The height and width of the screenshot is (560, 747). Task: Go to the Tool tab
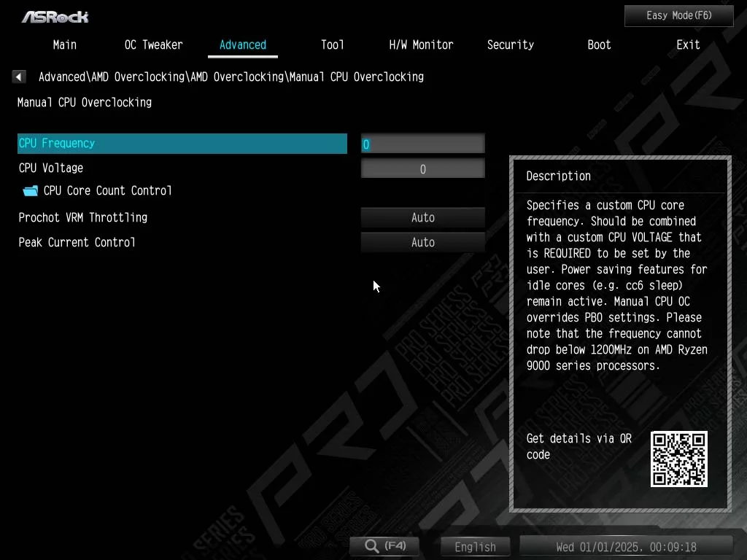click(x=332, y=44)
